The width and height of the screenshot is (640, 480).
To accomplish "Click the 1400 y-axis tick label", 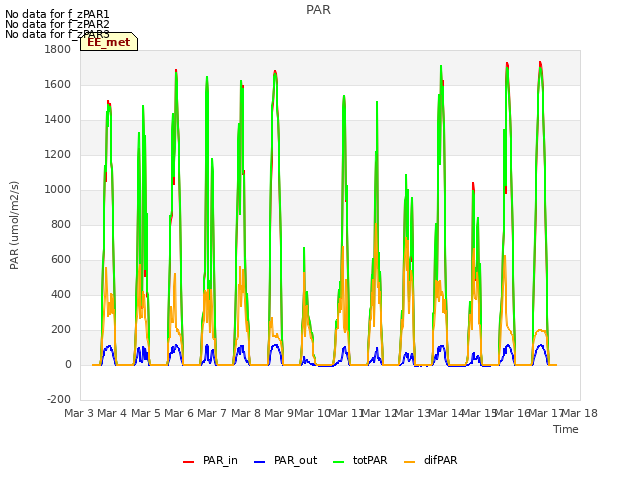I will (x=58, y=120).
